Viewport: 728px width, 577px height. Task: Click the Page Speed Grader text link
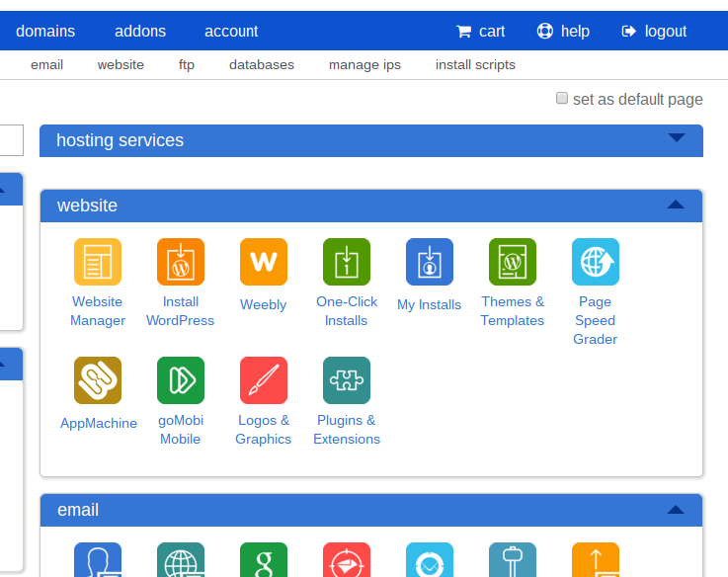pos(596,320)
